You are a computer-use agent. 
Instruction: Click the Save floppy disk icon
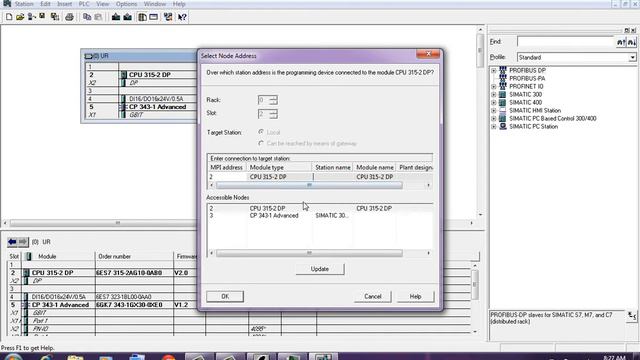[42, 17]
